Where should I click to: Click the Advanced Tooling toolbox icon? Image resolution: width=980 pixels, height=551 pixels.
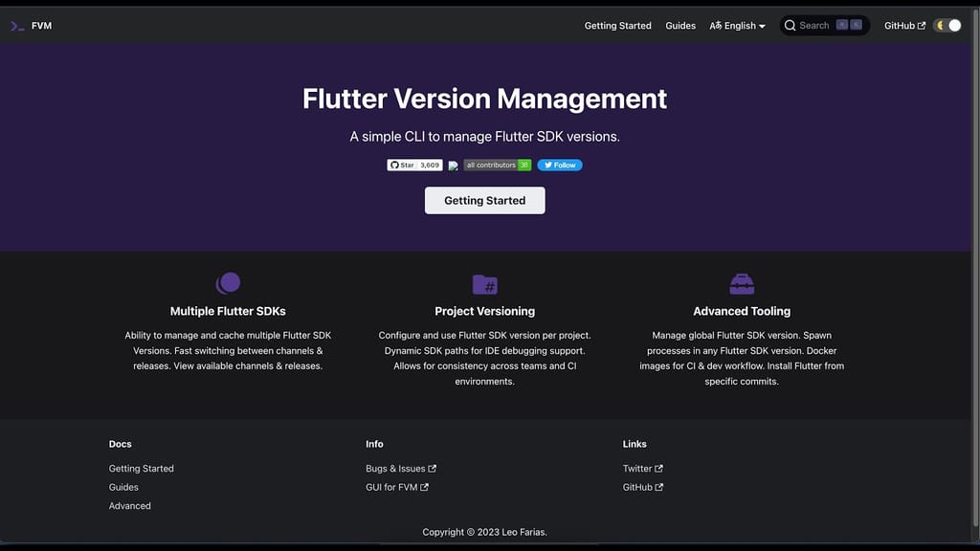tap(742, 283)
